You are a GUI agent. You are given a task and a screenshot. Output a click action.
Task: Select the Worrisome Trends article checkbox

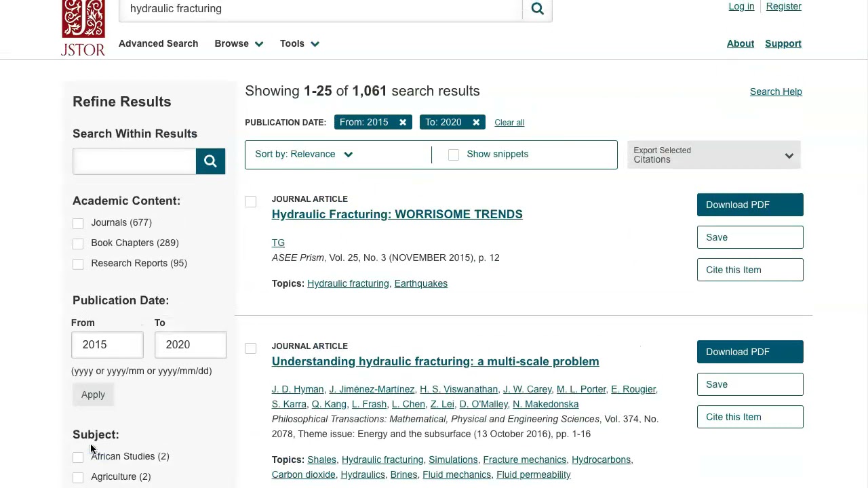tap(251, 201)
